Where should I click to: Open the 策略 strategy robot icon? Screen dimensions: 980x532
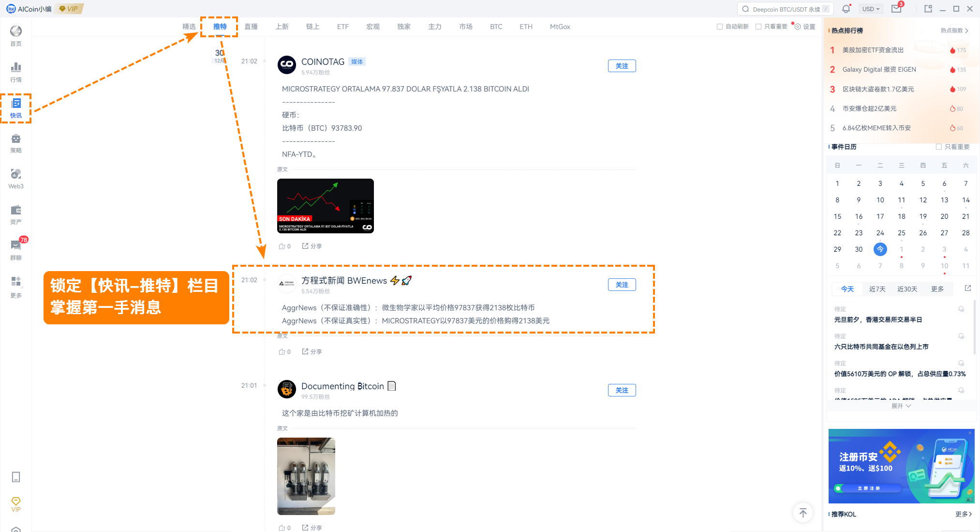16,143
